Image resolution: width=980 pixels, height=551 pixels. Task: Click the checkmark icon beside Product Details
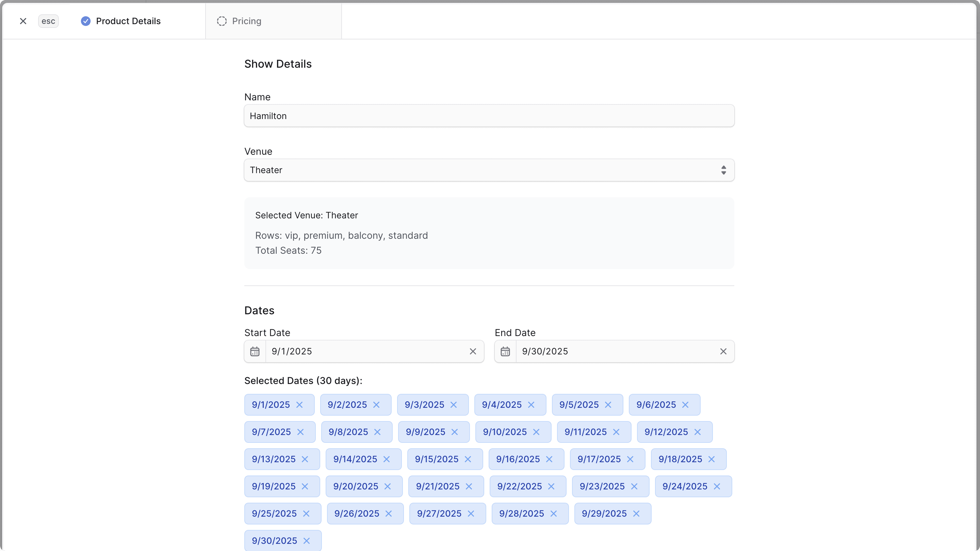[x=85, y=21]
